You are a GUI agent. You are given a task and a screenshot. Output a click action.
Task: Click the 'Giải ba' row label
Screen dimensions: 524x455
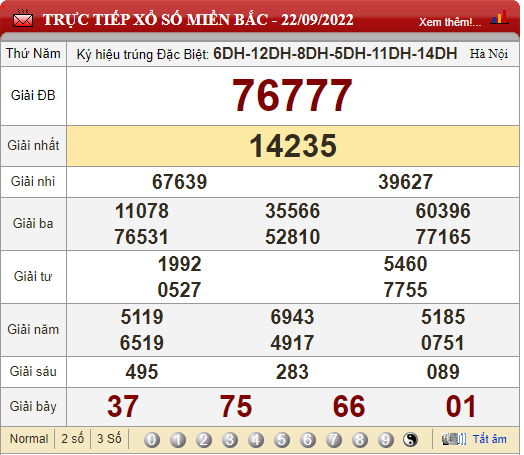pos(33,223)
